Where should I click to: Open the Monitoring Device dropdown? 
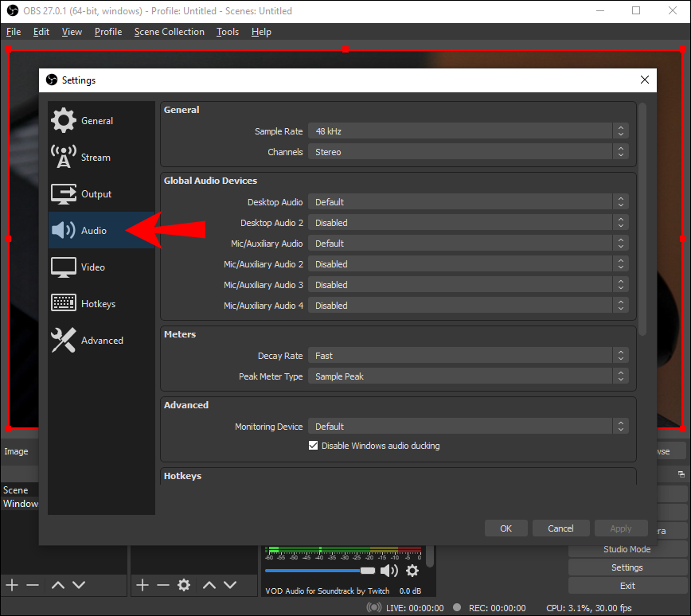[x=468, y=427]
